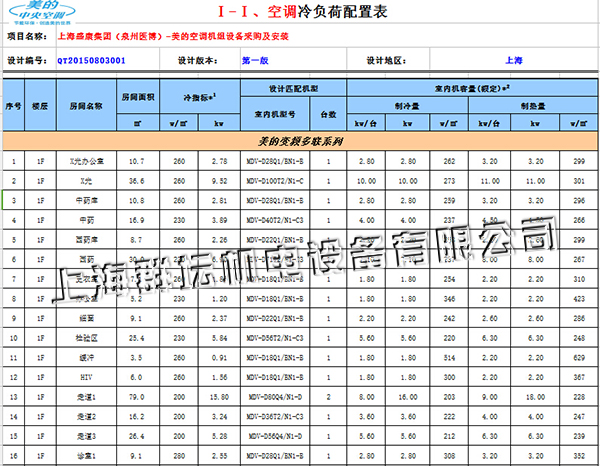Select the 西药库 room cell

point(86,240)
